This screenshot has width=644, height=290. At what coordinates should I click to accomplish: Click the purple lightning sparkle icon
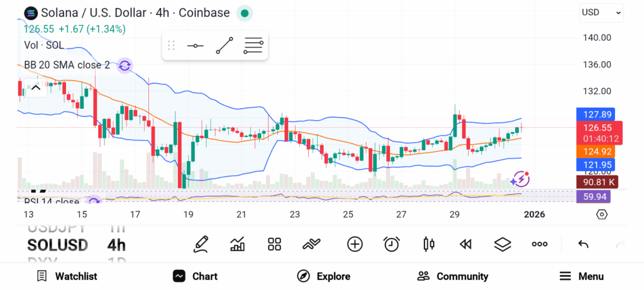(519, 179)
